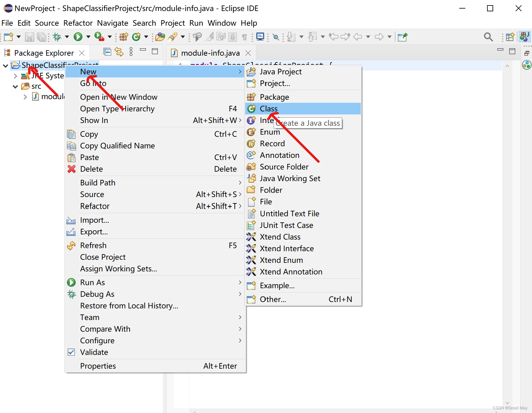Open Run dropdown arrow in toolbar
Image resolution: width=532 pixels, height=413 pixels.
tap(88, 37)
